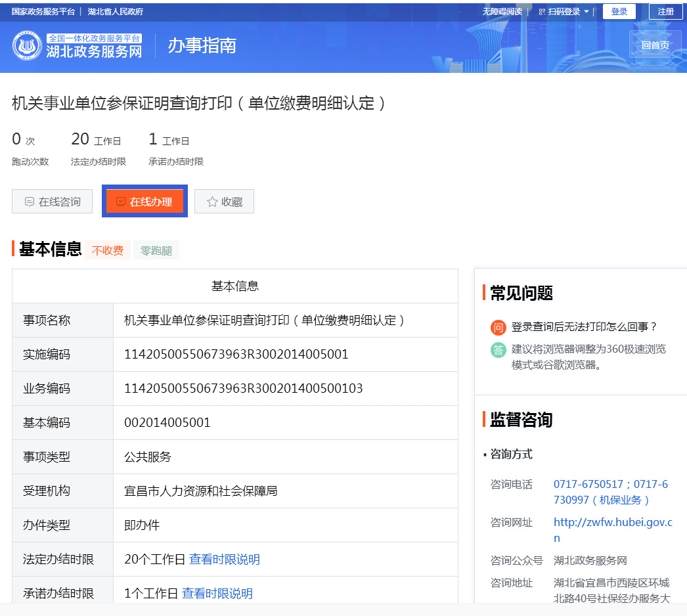Enable 无障碍阅读 accessibility mode
The width and height of the screenshot is (687, 616).
[502, 12]
